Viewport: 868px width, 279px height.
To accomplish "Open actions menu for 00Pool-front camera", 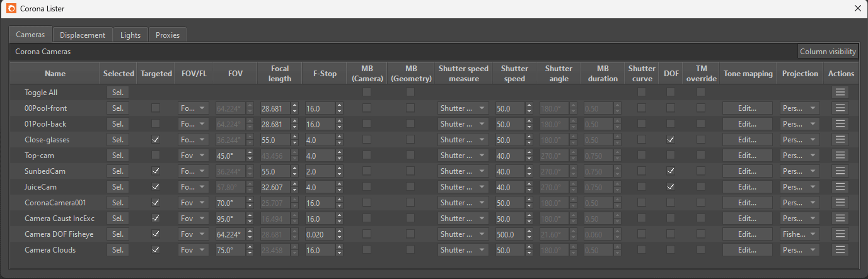I will pos(840,108).
